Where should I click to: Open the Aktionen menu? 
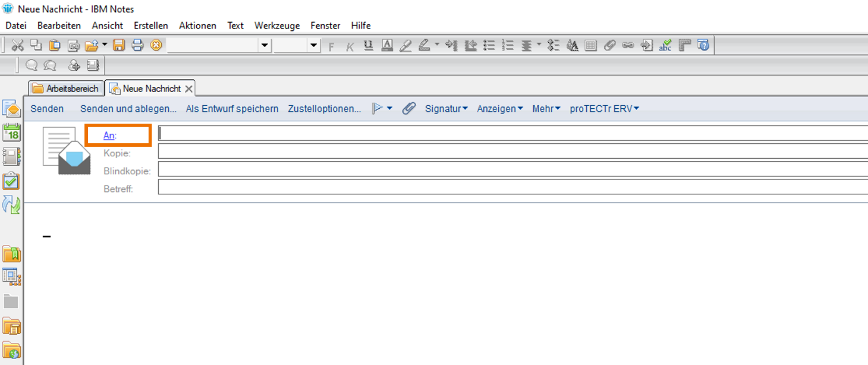point(197,26)
